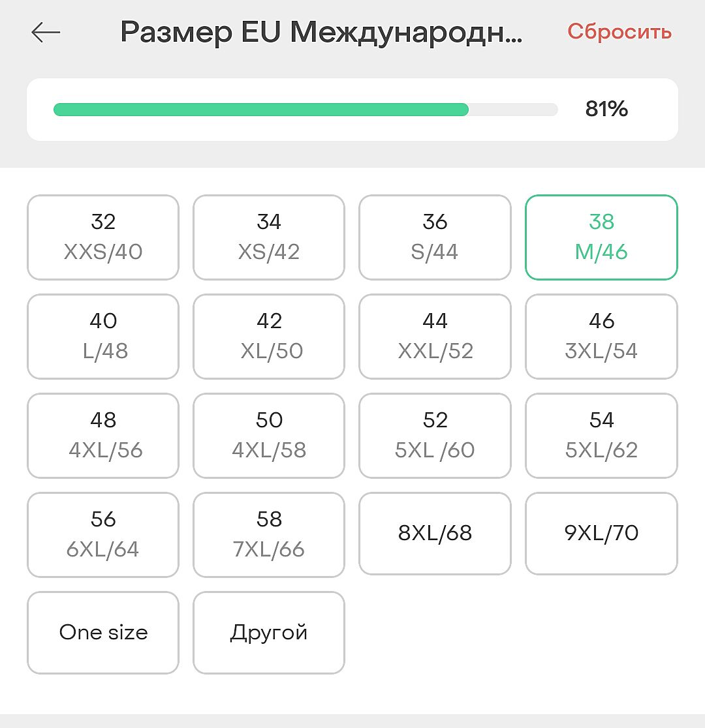Choose size 44 XXL/52
This screenshot has height=728, width=705.
[x=435, y=337]
